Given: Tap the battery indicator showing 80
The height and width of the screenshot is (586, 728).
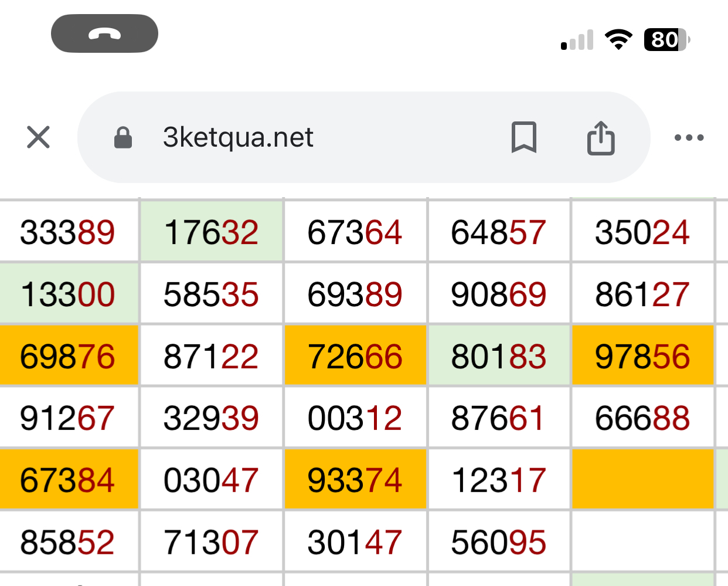Looking at the screenshot, I should pos(666,40).
